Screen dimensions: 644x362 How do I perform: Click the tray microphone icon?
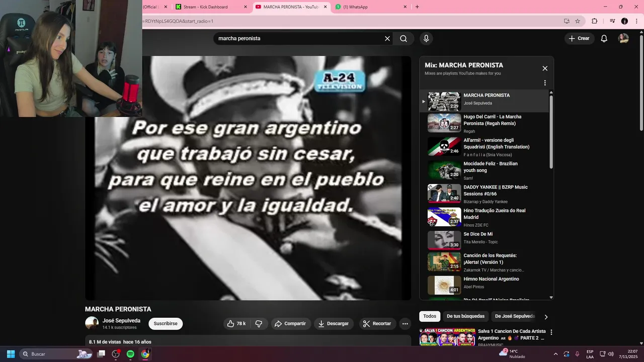click(577, 354)
